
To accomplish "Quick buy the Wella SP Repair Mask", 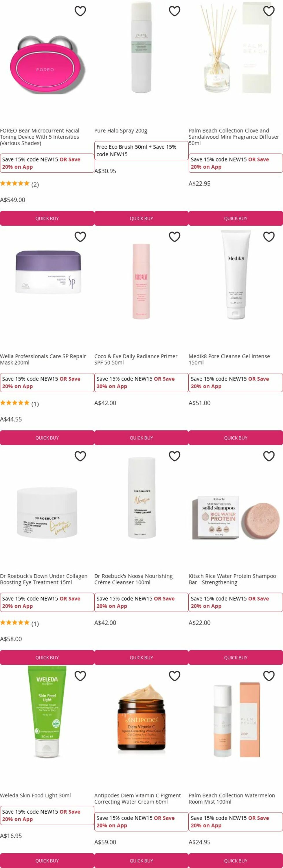I will (x=47, y=438).
